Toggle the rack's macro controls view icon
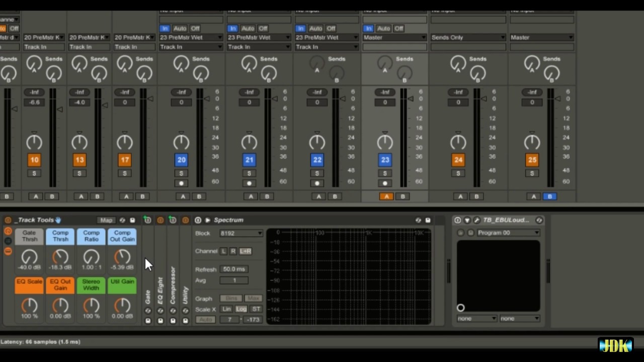The width and height of the screenshot is (644, 362). coord(8,231)
